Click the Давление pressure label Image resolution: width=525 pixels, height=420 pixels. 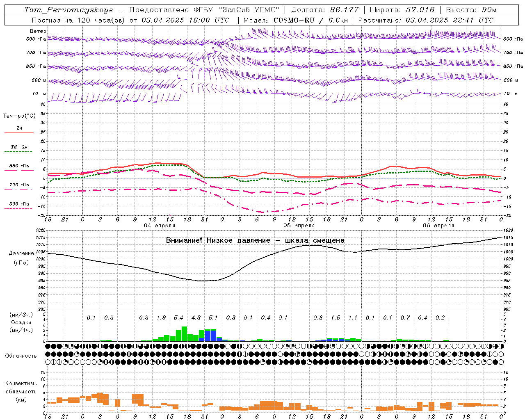[21, 253]
